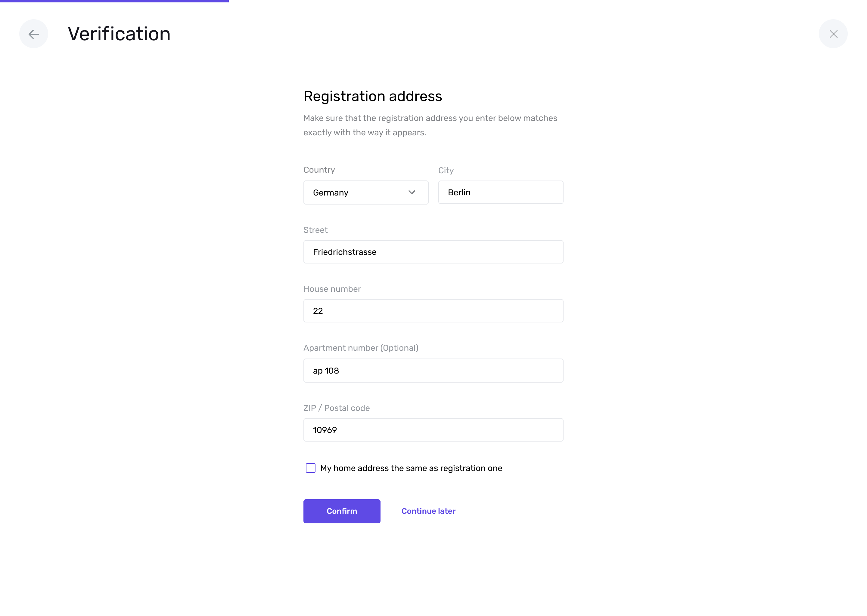This screenshot has height=616, width=867.
Task: Close the Verification screen with the X
Action: pos(833,34)
